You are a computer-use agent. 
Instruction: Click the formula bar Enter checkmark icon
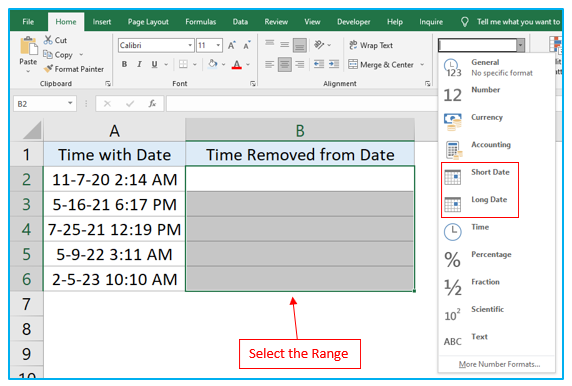click(130, 104)
